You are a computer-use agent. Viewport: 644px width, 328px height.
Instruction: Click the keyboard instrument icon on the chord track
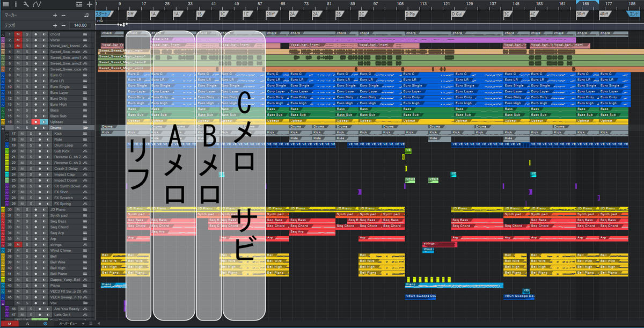point(85,34)
